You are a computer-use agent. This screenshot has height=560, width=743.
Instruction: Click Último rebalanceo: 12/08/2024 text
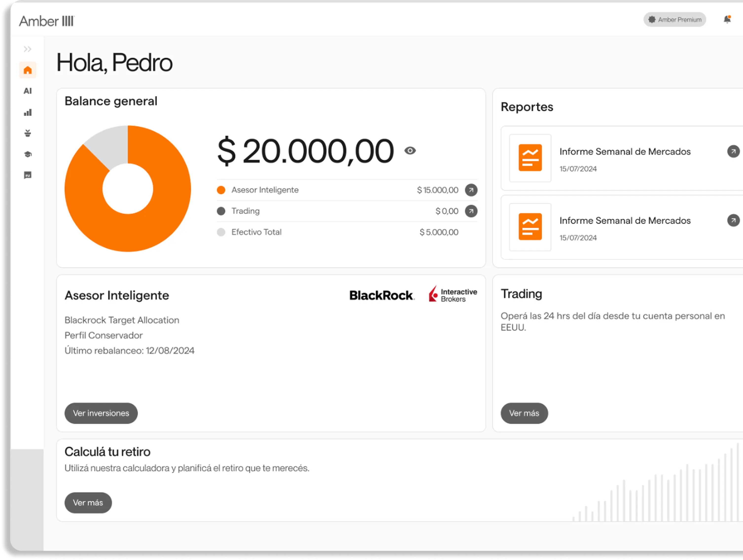pyautogui.click(x=129, y=351)
